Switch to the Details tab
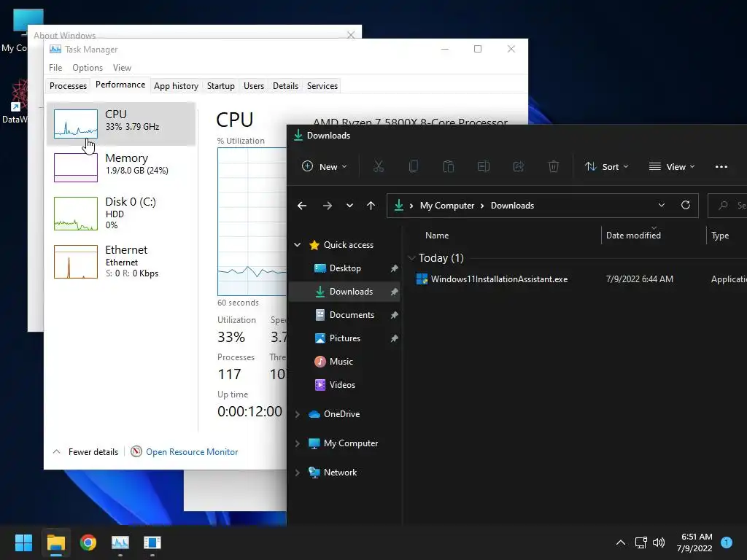Screen dimensions: 747x560 tap(285, 86)
